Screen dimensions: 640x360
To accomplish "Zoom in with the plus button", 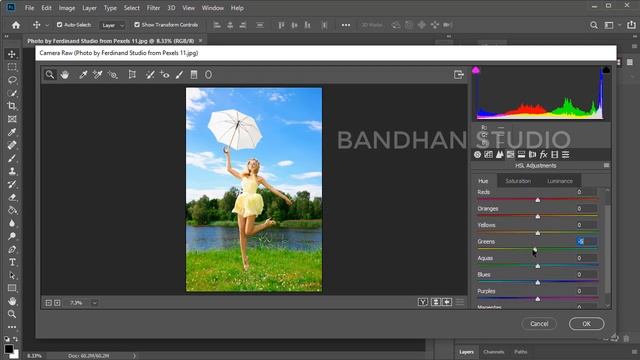I will (x=57, y=303).
